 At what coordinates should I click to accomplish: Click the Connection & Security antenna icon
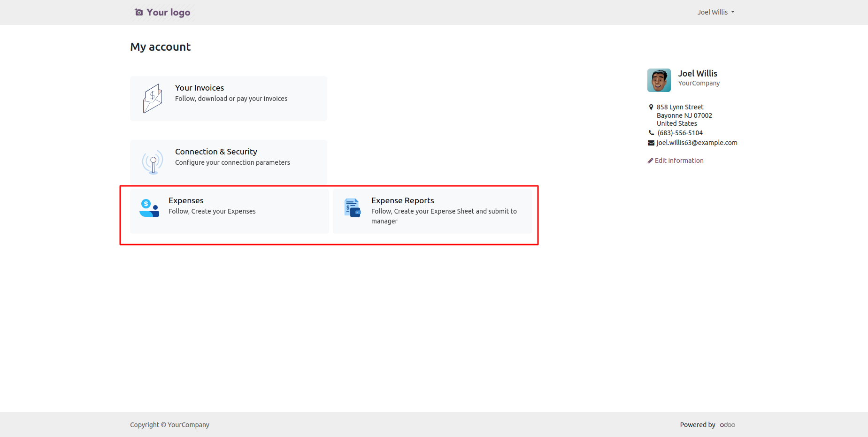coord(153,162)
